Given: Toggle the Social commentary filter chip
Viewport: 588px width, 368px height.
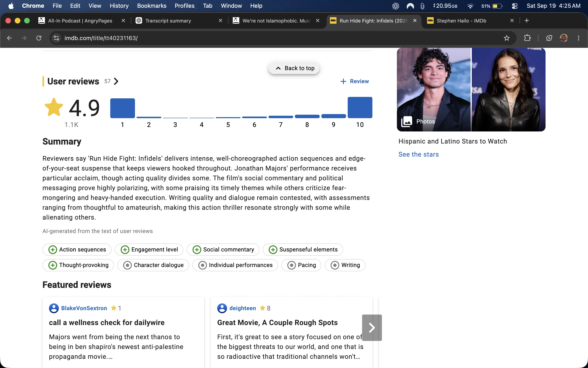Looking at the screenshot, I should (x=223, y=249).
